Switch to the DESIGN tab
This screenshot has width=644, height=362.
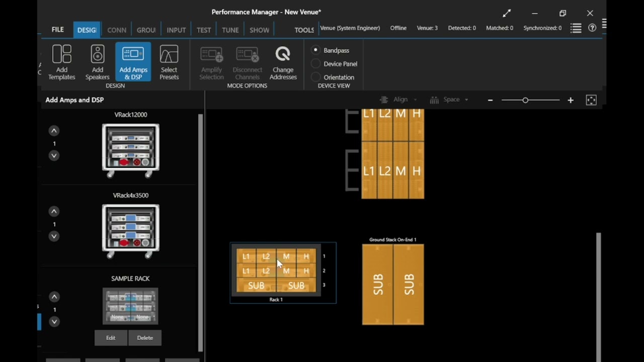[87, 30]
